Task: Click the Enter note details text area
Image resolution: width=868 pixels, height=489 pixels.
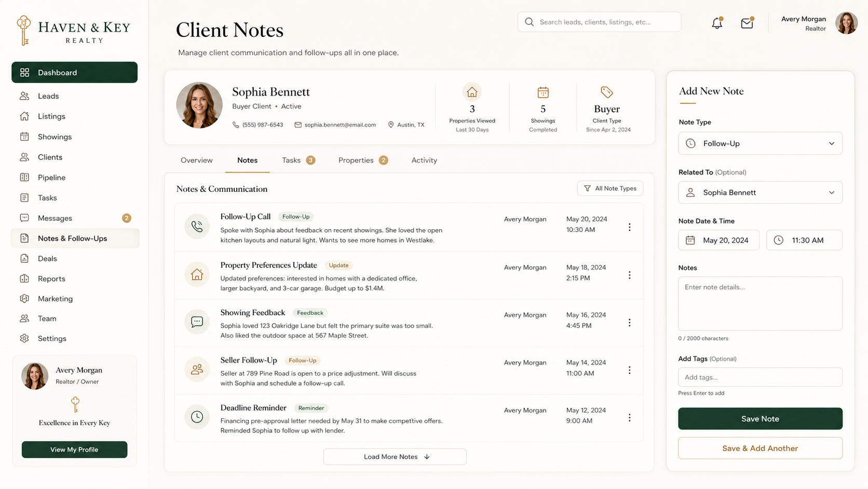Action: [x=760, y=303]
